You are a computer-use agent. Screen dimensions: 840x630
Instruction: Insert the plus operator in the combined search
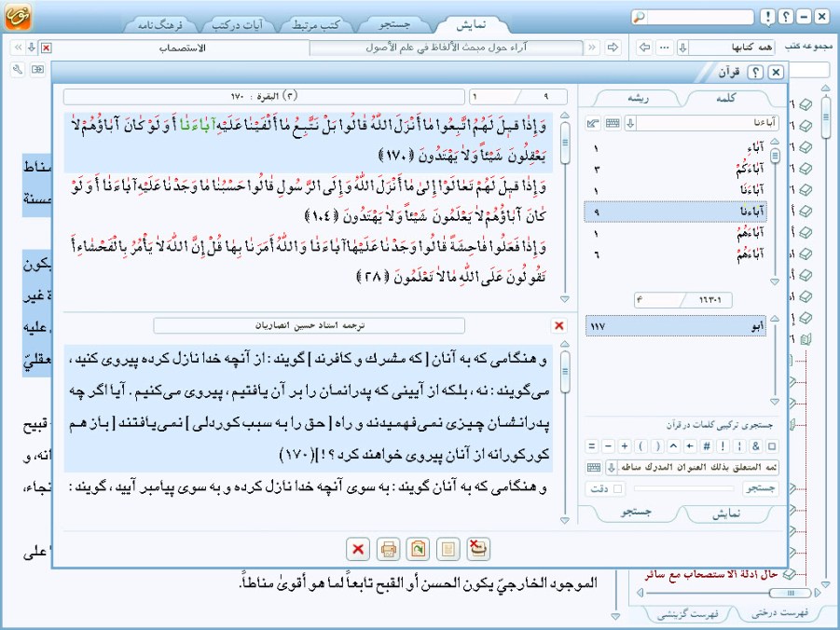point(625,445)
